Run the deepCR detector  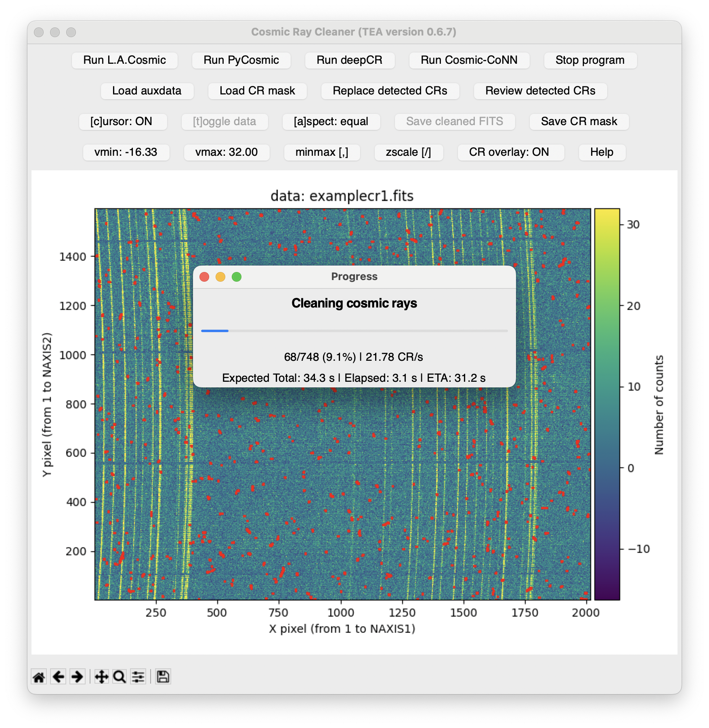pyautogui.click(x=350, y=60)
